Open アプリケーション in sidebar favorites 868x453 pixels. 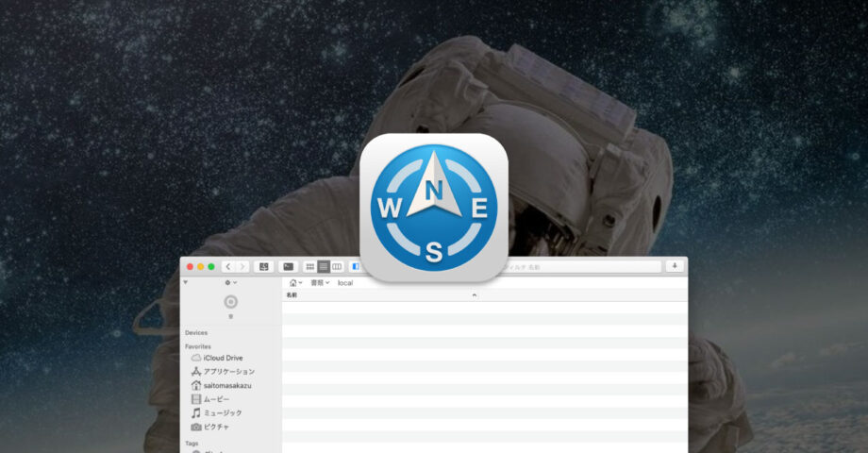click(x=229, y=372)
